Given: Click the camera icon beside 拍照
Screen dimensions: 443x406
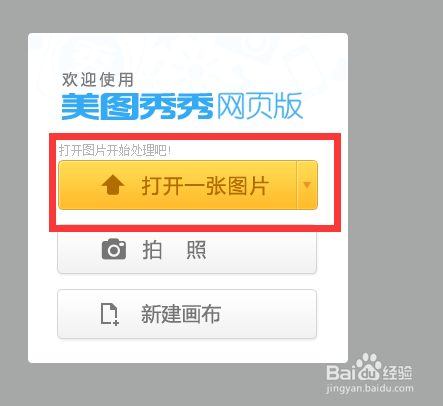Looking at the screenshot, I should (x=114, y=249).
